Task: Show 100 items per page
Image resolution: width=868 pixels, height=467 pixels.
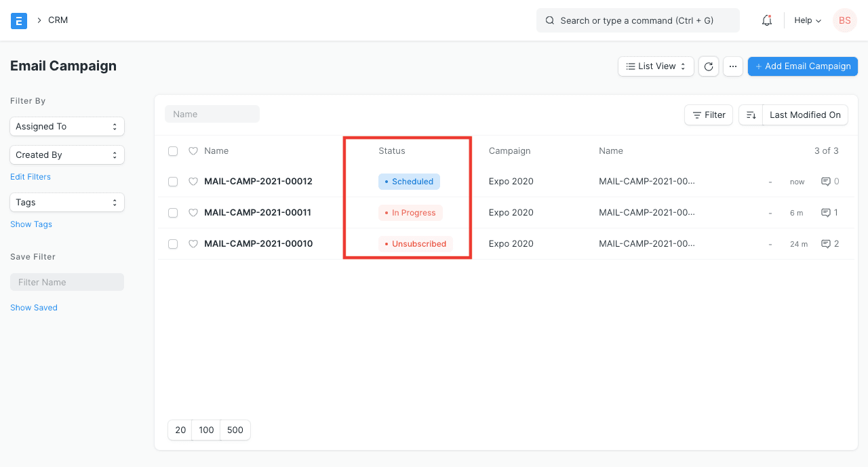Action: (x=207, y=430)
